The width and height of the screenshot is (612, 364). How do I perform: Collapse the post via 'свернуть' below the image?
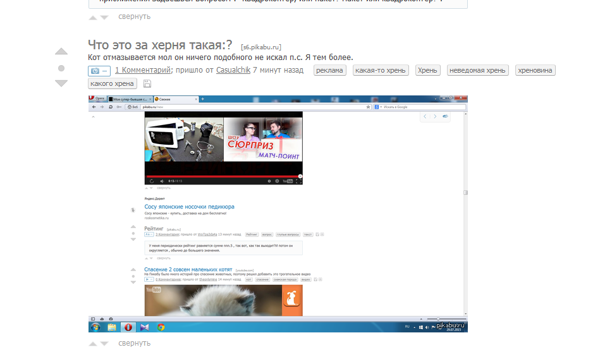(x=135, y=343)
